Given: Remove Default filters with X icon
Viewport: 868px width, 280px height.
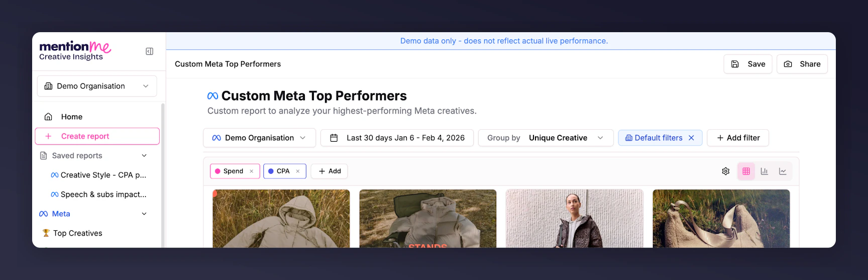Looking at the screenshot, I should pos(691,138).
